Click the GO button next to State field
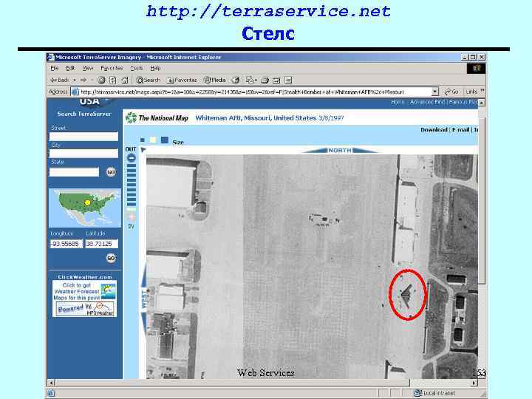This screenshot has height=399, width=532. point(111,172)
